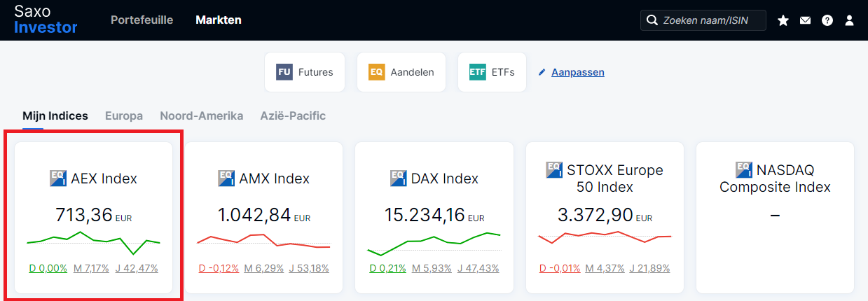
Task: Click the AMX Index sparkline chart
Action: (263, 241)
